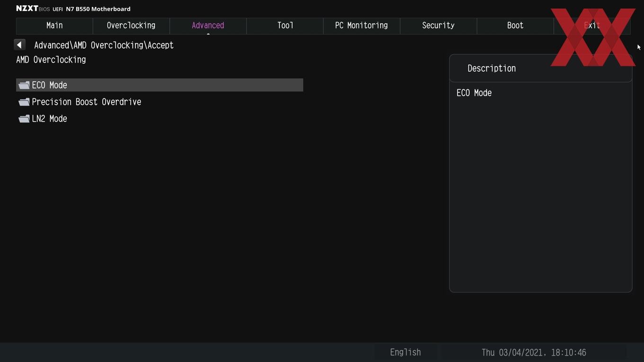The width and height of the screenshot is (644, 362).
Task: Open the Boot tab
Action: [515, 26]
